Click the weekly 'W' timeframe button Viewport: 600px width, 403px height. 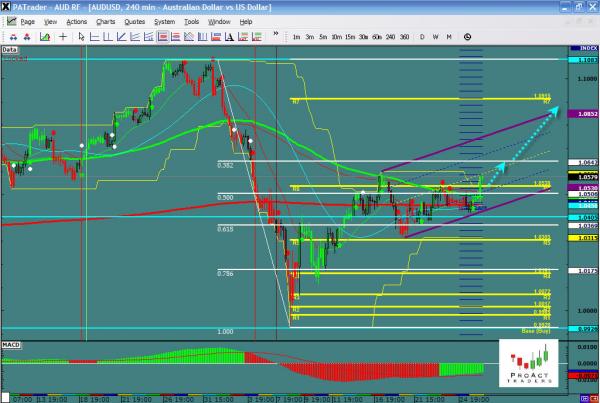click(435, 37)
